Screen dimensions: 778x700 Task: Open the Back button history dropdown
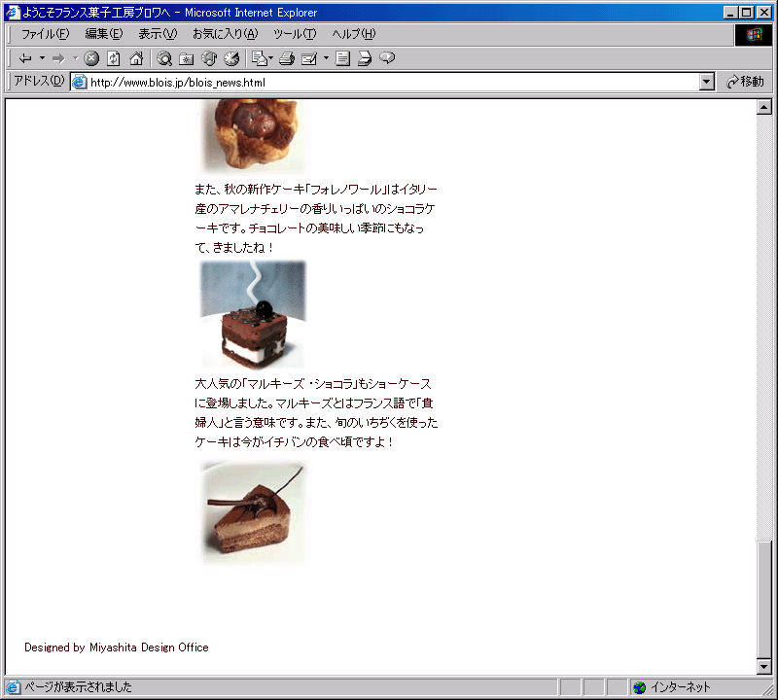point(42,58)
